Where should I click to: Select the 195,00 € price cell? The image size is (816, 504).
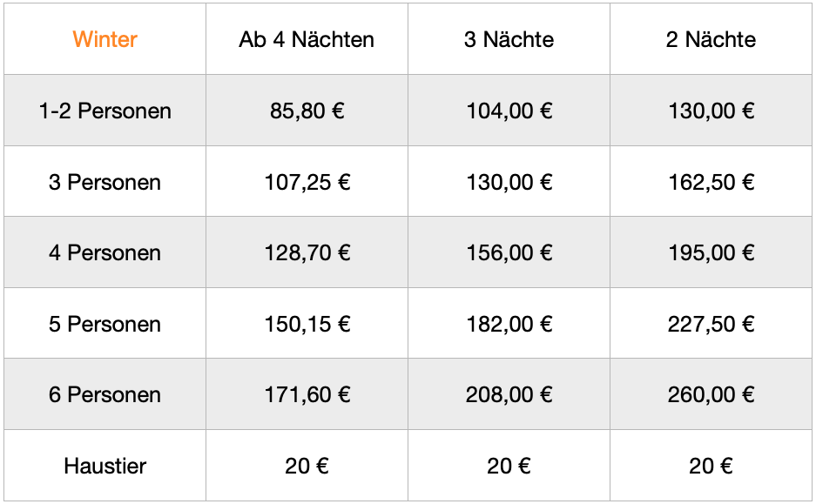pyautogui.click(x=711, y=252)
